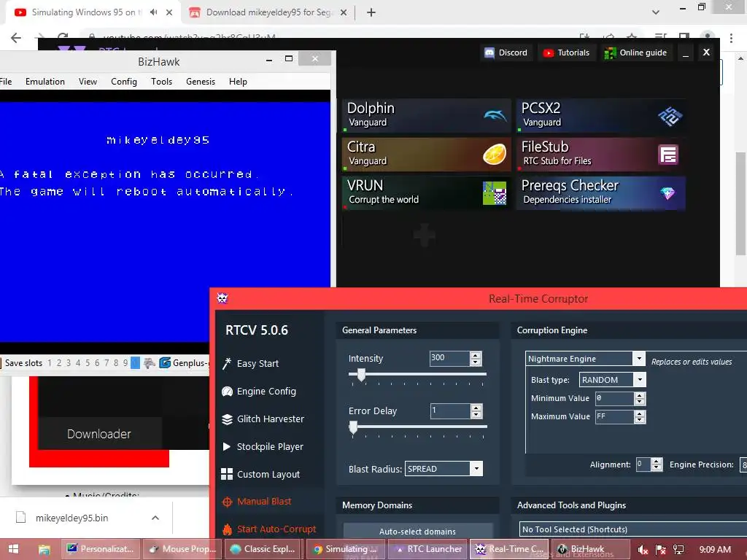Click Manual Blast
The height and width of the screenshot is (560, 747).
[x=258, y=502]
